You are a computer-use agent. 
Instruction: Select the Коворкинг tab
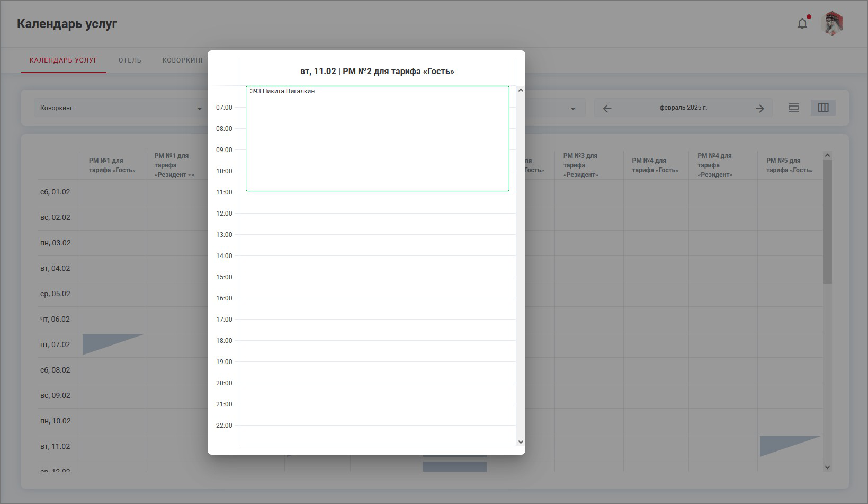183,60
